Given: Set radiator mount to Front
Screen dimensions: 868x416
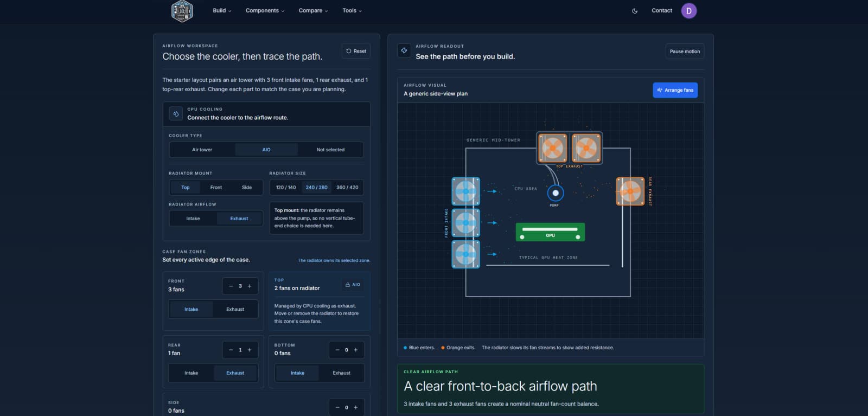Looking at the screenshot, I should [216, 188].
